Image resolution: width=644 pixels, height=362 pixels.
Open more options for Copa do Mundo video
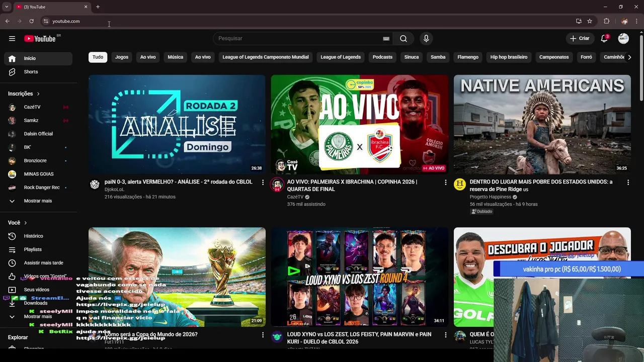point(263,335)
